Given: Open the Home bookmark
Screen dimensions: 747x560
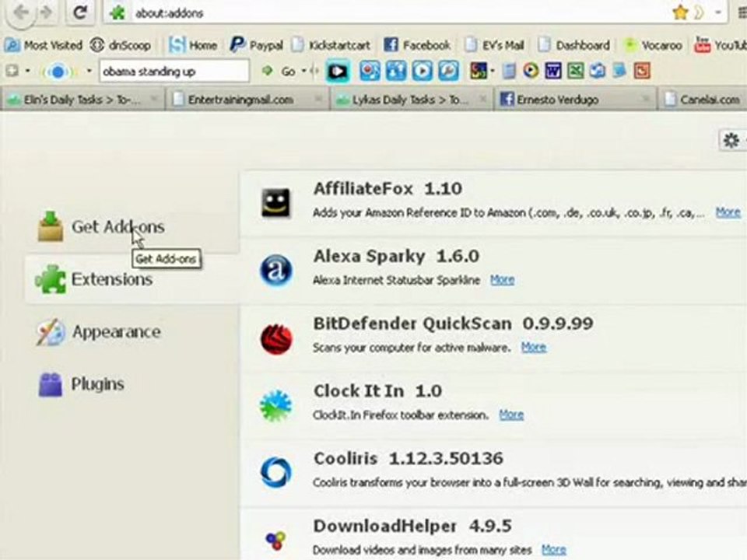Looking at the screenshot, I should (193, 46).
